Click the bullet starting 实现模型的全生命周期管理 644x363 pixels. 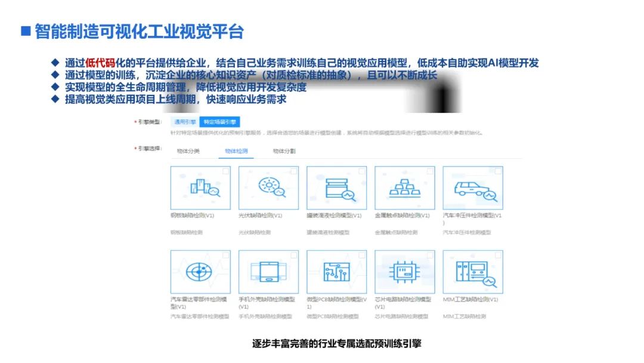point(185,87)
